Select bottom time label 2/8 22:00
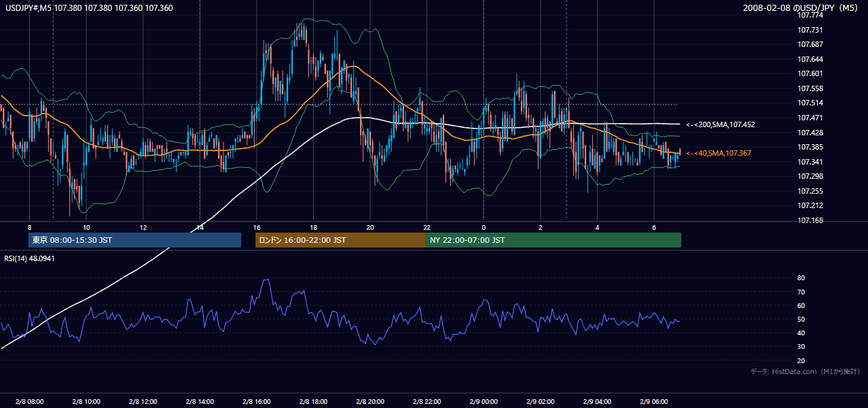The height and width of the screenshot is (408, 868). (x=427, y=402)
